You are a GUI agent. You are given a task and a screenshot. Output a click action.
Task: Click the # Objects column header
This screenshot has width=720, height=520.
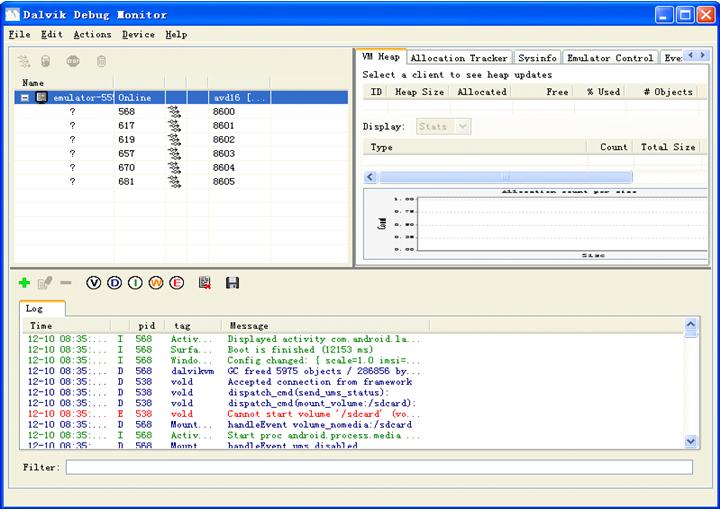coord(662,92)
